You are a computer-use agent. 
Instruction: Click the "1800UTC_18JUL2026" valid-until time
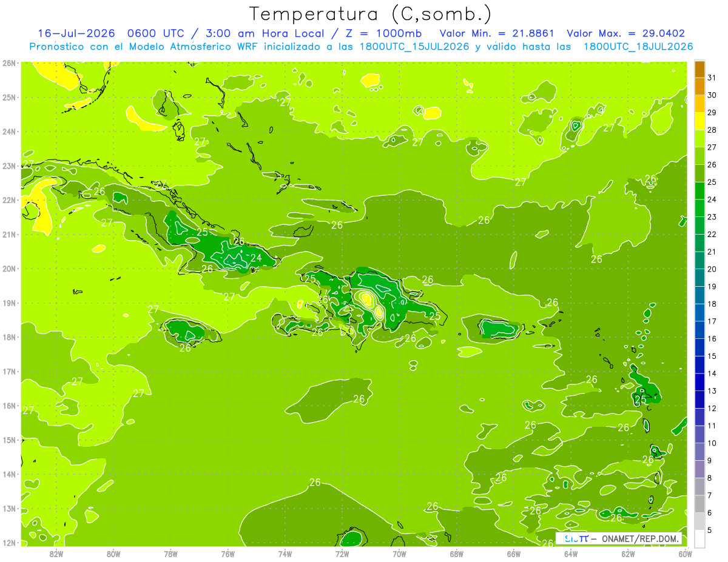point(638,46)
